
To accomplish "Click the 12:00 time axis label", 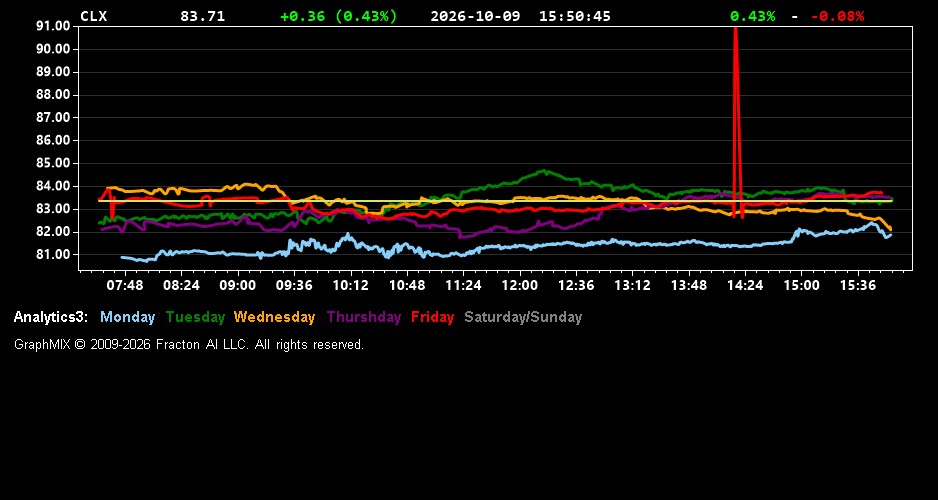I will [x=519, y=285].
